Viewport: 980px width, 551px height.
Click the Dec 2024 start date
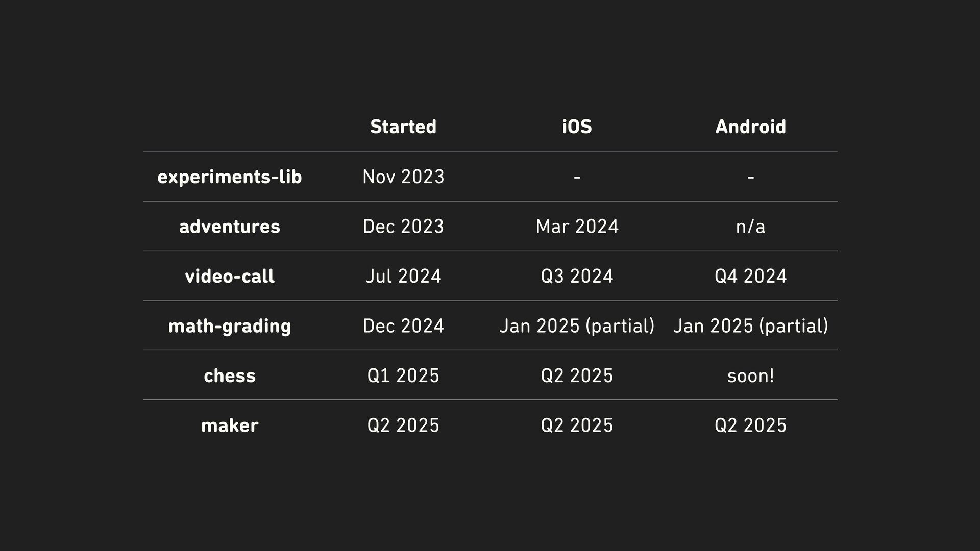[403, 325]
